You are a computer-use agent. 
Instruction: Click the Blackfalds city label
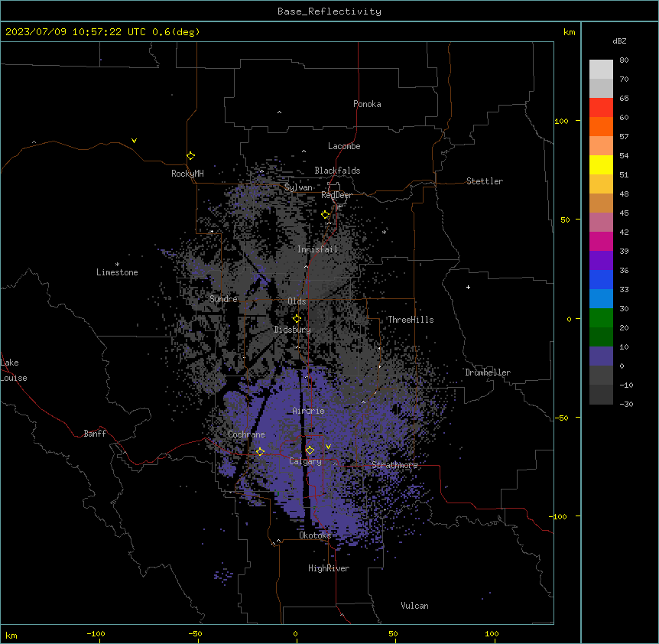pos(337,171)
